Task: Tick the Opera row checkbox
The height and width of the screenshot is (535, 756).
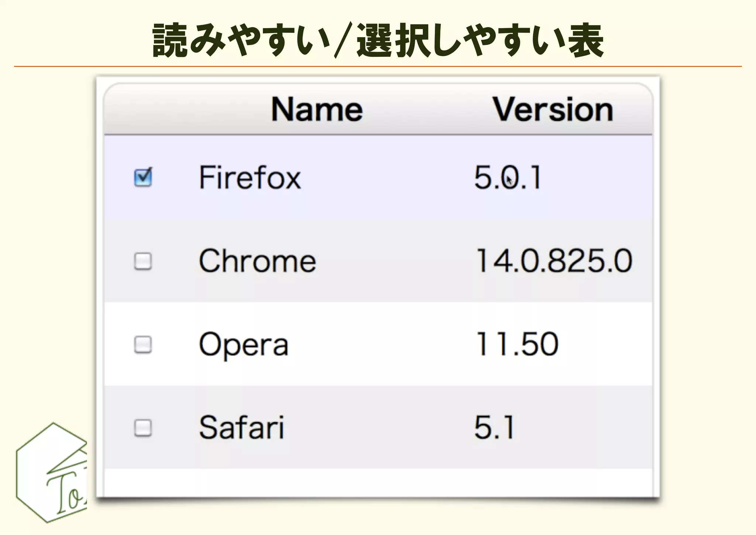Action: click(x=143, y=345)
